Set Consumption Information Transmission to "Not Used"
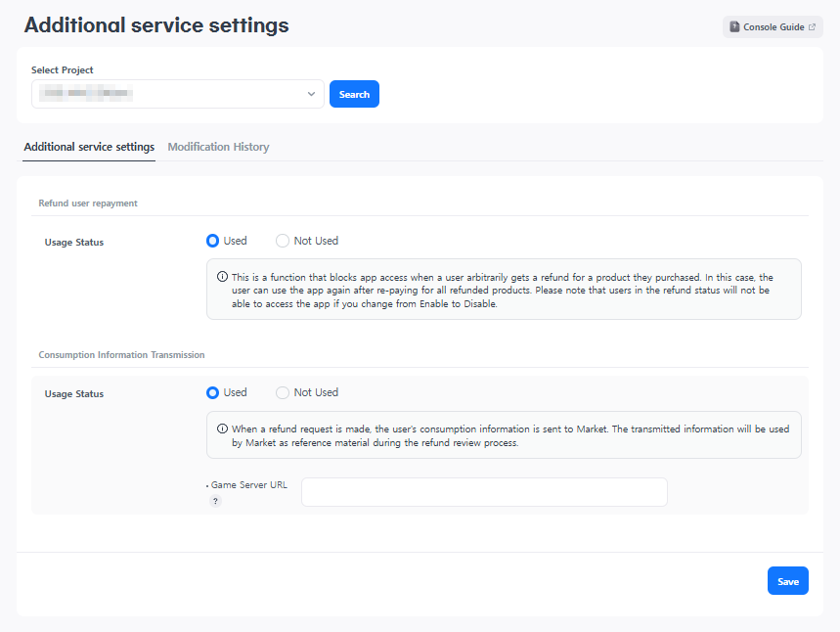The image size is (840, 632). pos(283,392)
